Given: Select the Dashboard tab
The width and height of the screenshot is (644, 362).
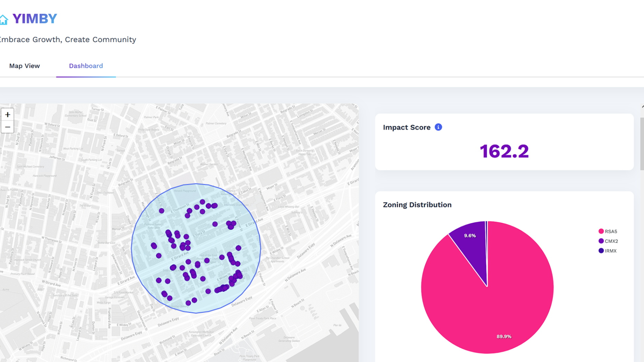Looking at the screenshot, I should click(x=86, y=66).
